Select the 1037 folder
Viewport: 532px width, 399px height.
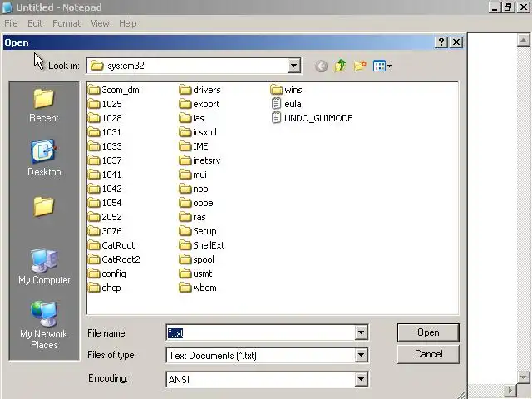105,160
